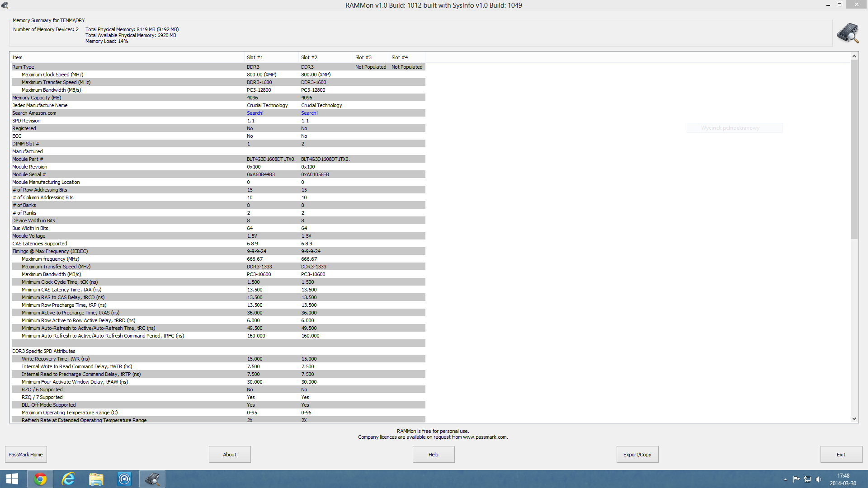Click the back arrow in the title bar
The height and width of the screenshot is (488, 868).
[x=5, y=5]
